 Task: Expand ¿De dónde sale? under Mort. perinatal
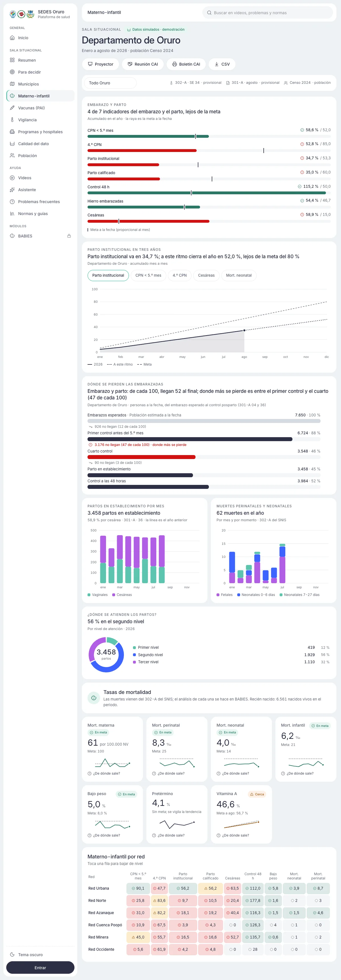(168, 773)
